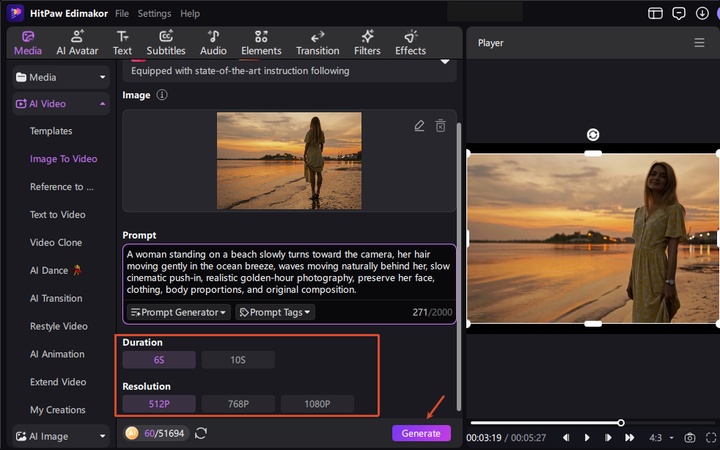Open the Prompt Generator dropdown
The width and height of the screenshot is (720, 450).
pyautogui.click(x=179, y=312)
